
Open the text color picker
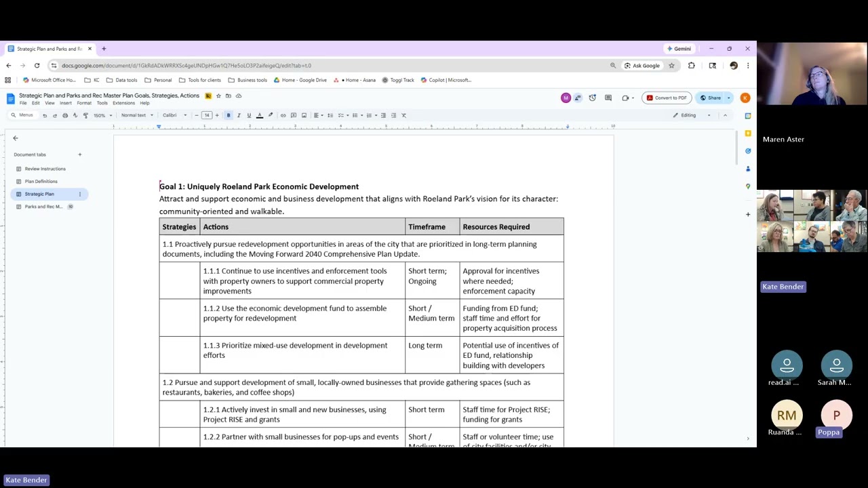[x=259, y=115]
